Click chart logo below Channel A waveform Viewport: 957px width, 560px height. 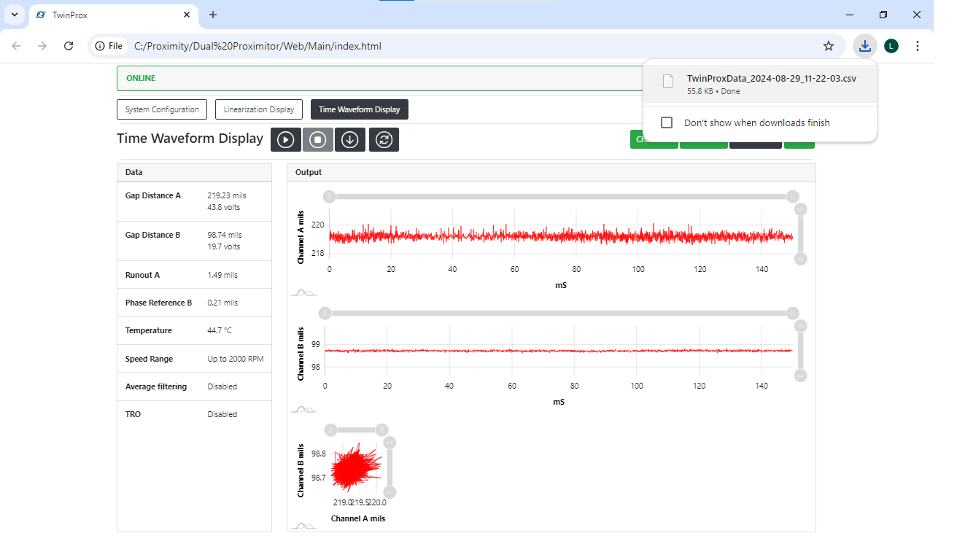[x=303, y=292]
